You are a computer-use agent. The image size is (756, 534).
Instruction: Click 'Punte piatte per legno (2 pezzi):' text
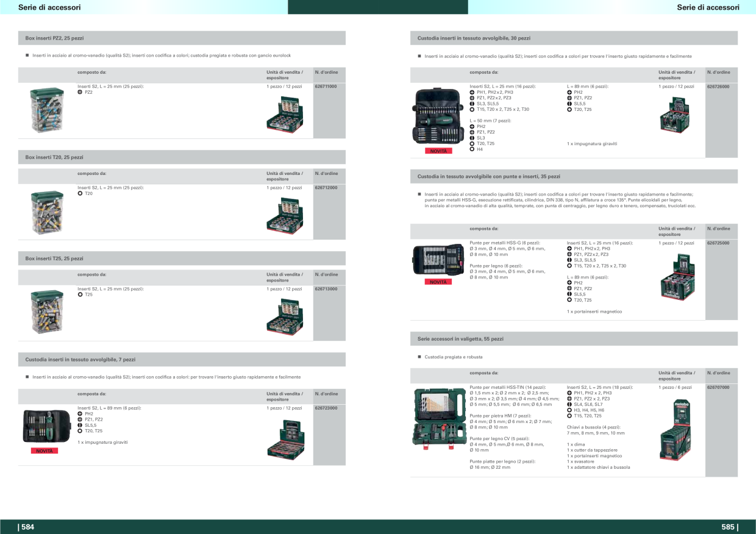tap(502, 461)
